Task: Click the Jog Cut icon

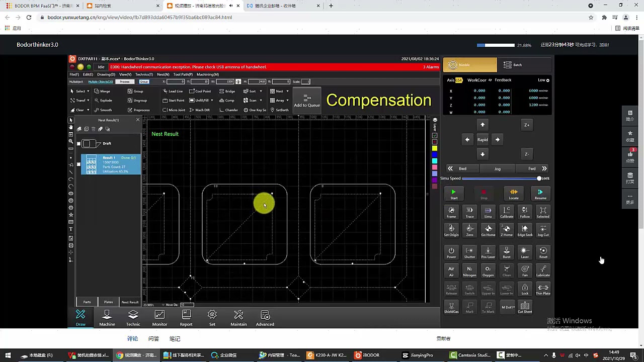Action: coord(543,230)
